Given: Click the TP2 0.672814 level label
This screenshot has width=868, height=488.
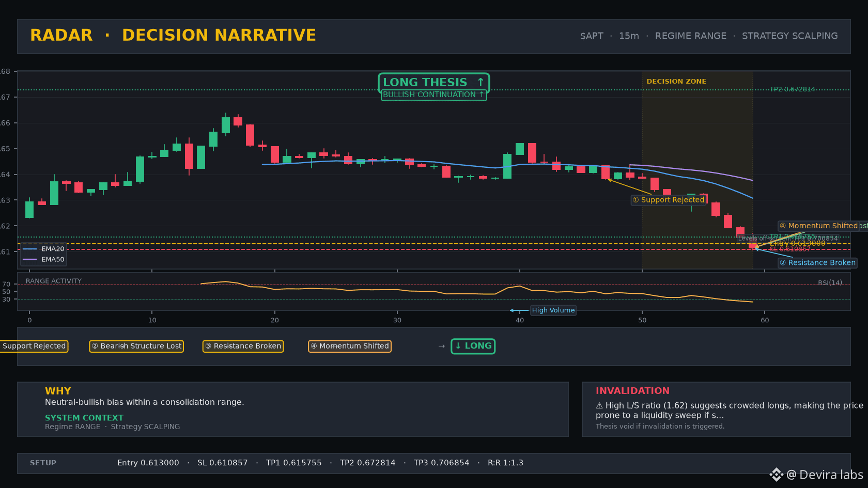Looking at the screenshot, I should (792, 89).
